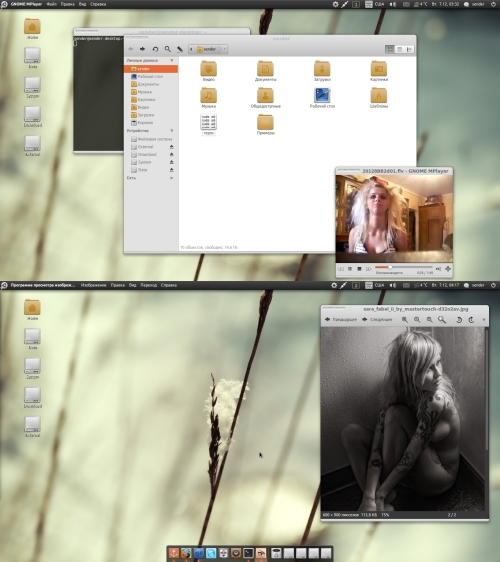The width and height of the screenshot is (500, 562).
Task: Eject the Data drive in sidebar
Action: pyautogui.click(x=171, y=170)
